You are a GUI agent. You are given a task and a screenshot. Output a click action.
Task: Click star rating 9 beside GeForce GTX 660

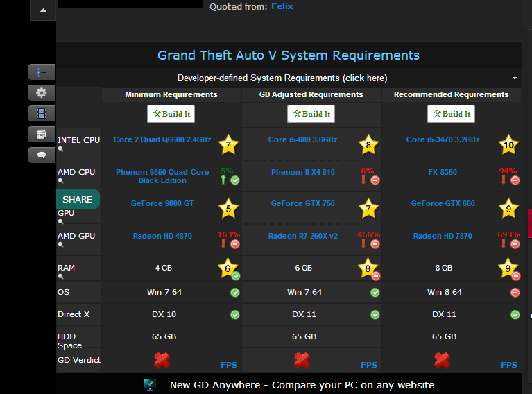pyautogui.click(x=508, y=208)
